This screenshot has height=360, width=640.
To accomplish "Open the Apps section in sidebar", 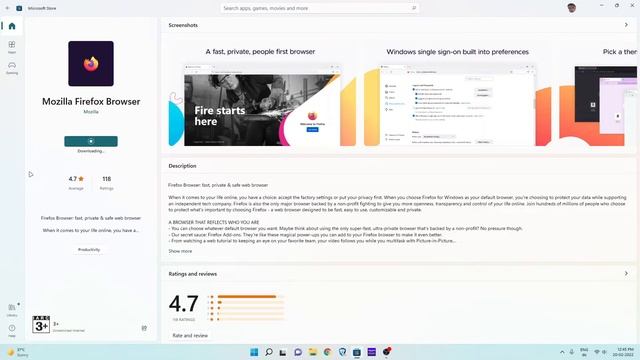I will coord(12,47).
